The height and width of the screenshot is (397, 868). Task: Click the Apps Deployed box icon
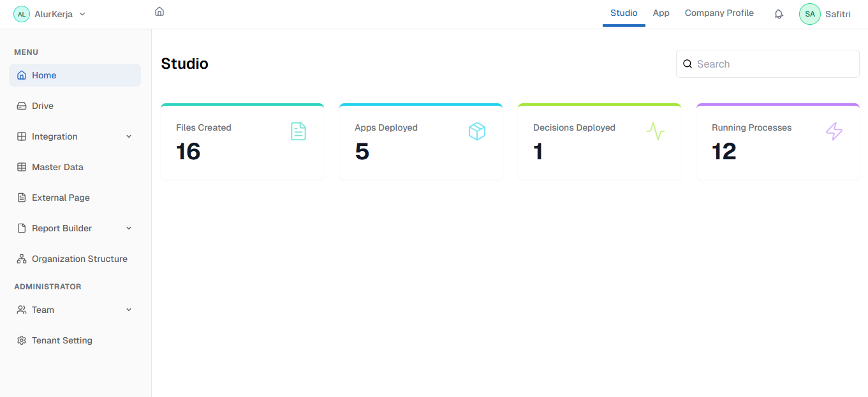click(477, 131)
